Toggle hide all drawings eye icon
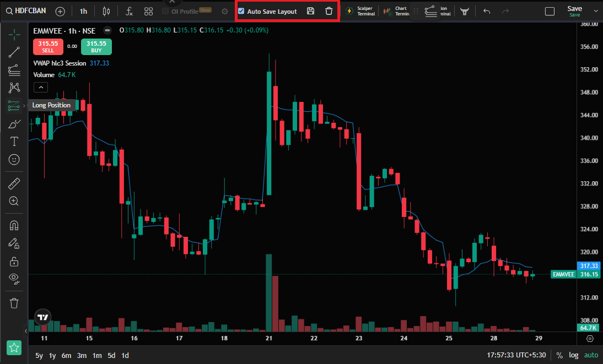The width and height of the screenshot is (603, 364). click(14, 279)
